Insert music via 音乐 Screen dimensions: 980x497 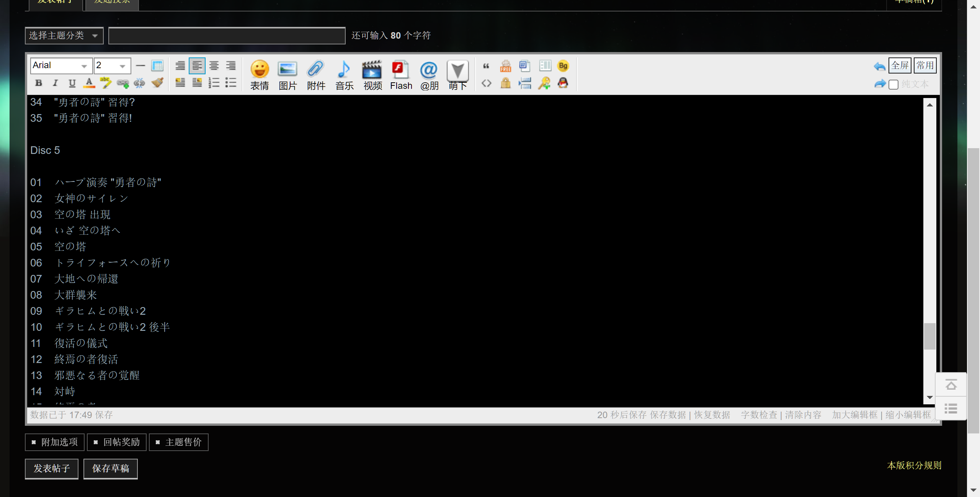(x=345, y=75)
